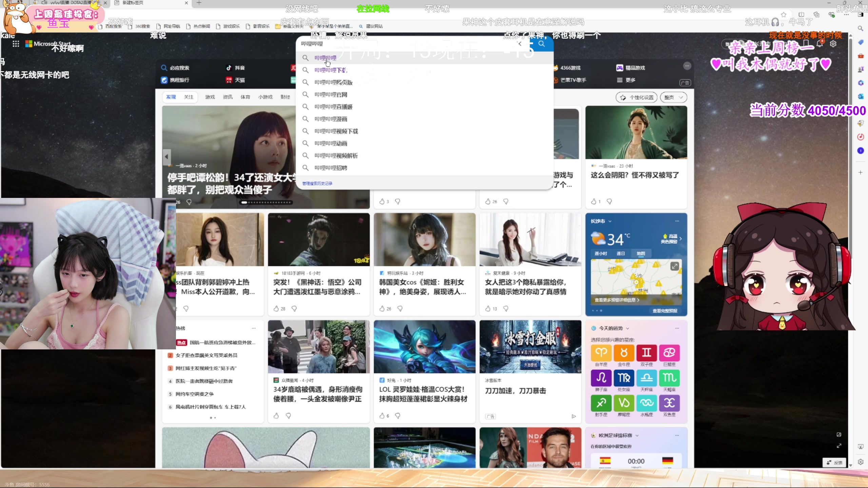Go to previous headline carousel slide
This screenshot has height=488, width=868.
(166, 157)
